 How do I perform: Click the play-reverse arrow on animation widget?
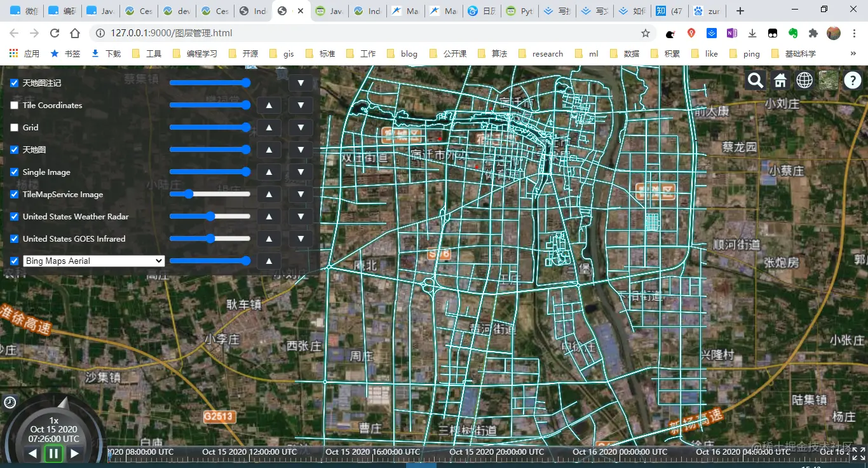click(32, 453)
